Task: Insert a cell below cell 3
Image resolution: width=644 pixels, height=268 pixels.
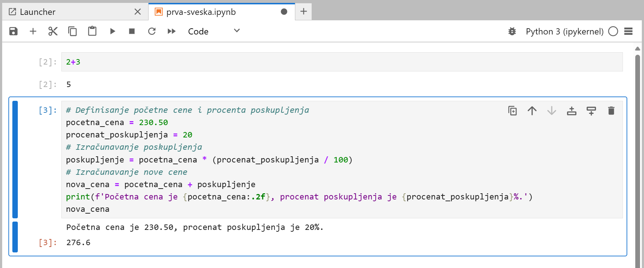Action: pyautogui.click(x=591, y=111)
